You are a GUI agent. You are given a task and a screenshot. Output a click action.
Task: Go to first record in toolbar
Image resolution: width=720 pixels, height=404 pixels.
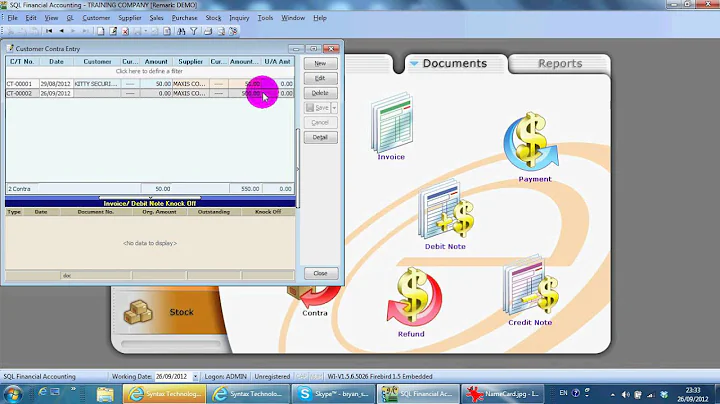49,31
